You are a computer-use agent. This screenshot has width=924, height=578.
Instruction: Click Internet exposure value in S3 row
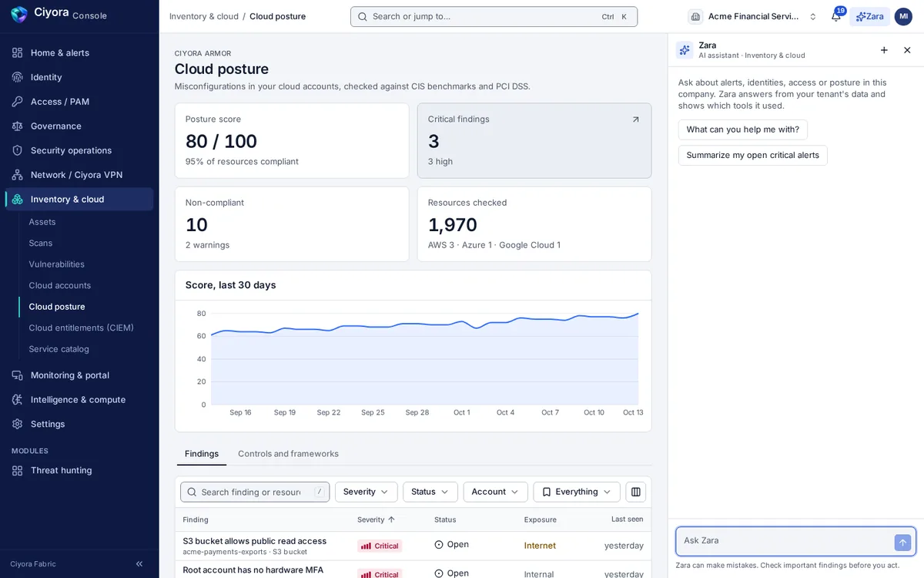[x=540, y=546]
